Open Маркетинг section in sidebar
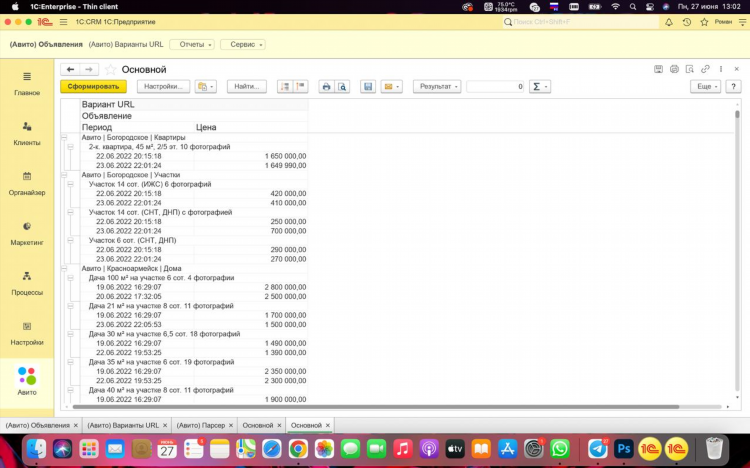750x468 pixels. (x=27, y=234)
